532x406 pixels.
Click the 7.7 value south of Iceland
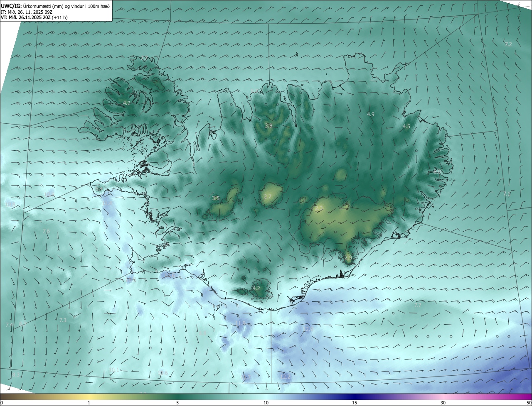(418, 306)
